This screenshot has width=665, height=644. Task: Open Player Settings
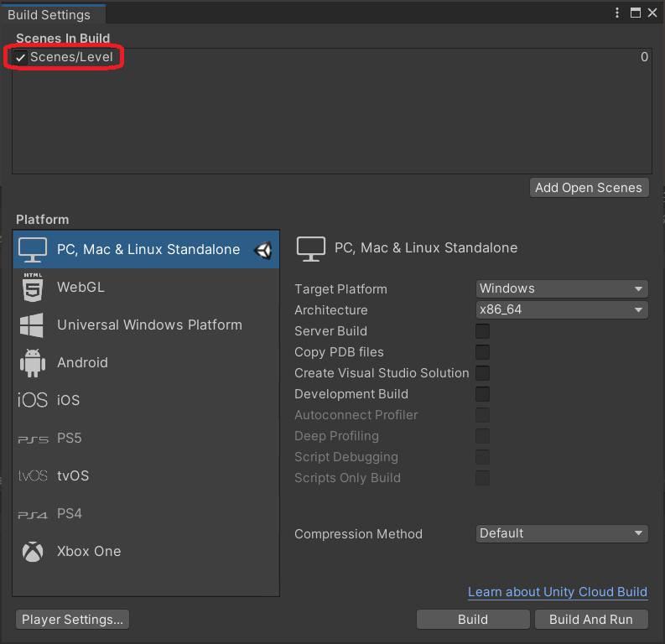point(72,620)
